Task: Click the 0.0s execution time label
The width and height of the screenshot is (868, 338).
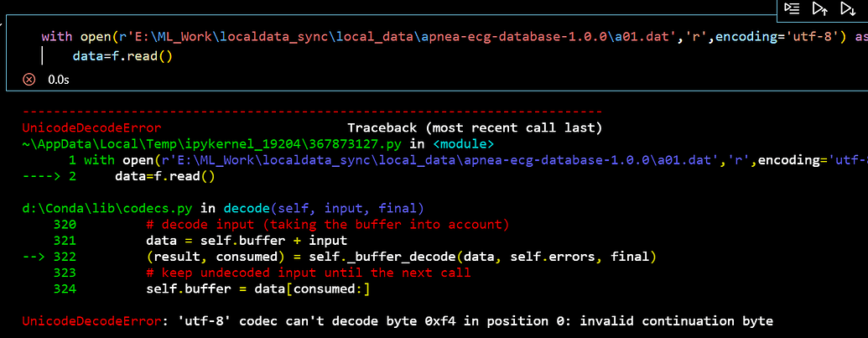Action: [x=59, y=79]
